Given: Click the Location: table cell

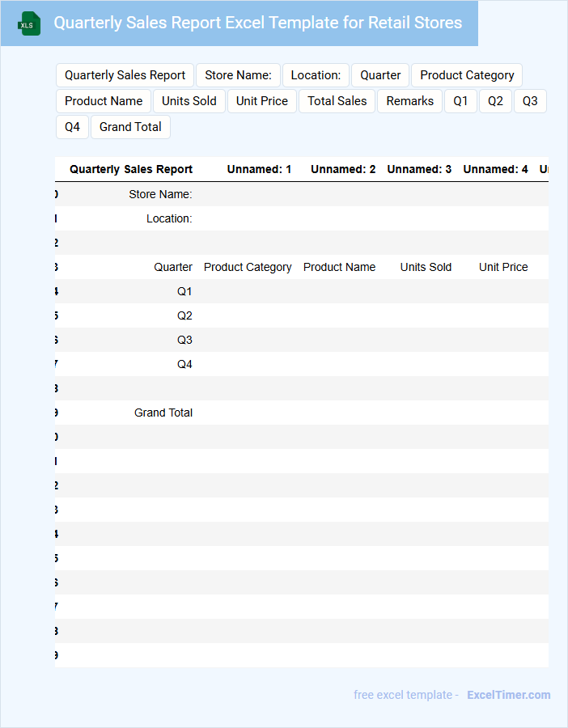Looking at the screenshot, I should click(169, 218).
